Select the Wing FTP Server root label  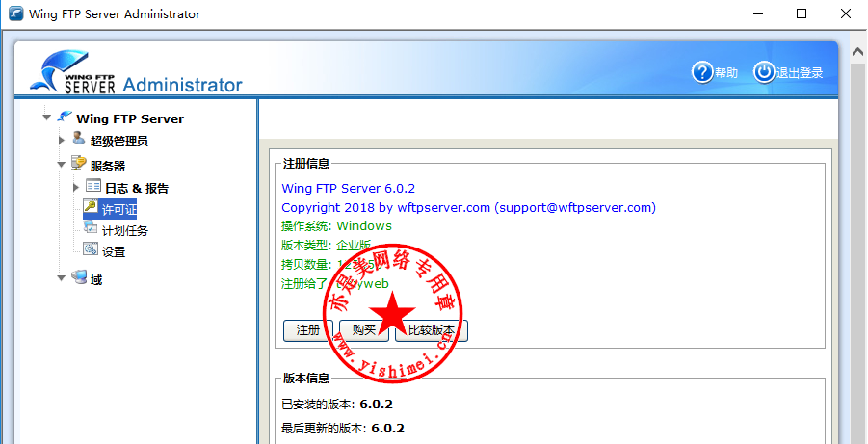[x=130, y=119]
